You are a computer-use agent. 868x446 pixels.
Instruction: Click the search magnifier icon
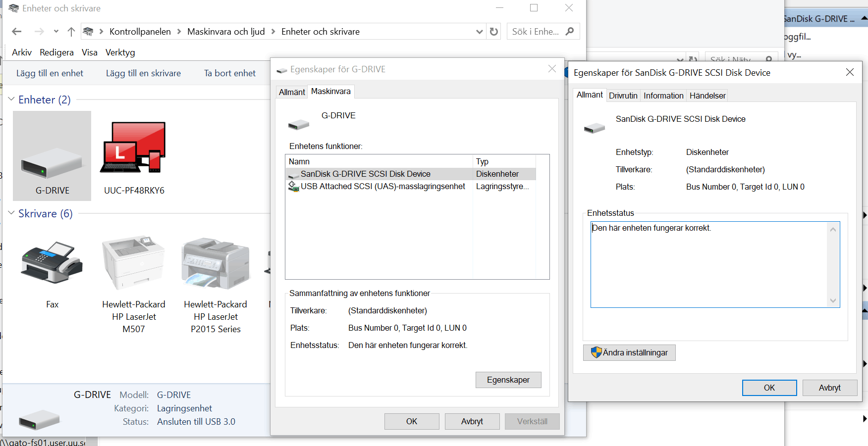click(x=570, y=32)
